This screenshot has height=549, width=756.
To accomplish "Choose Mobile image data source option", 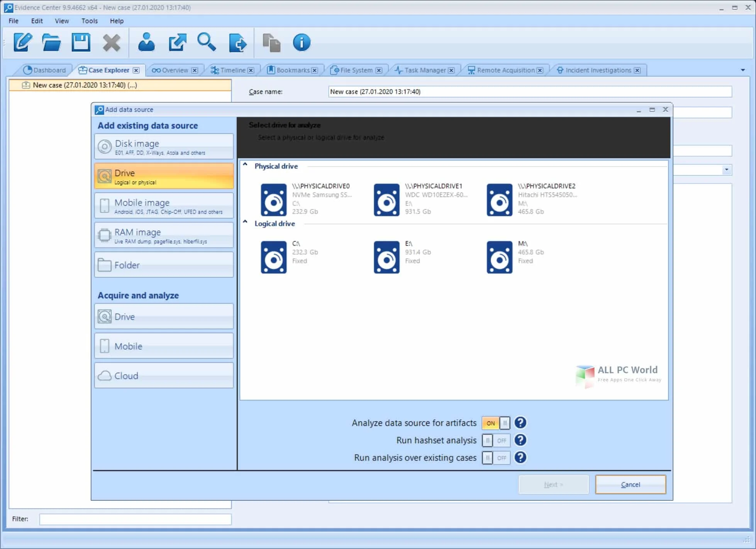I will 164,206.
